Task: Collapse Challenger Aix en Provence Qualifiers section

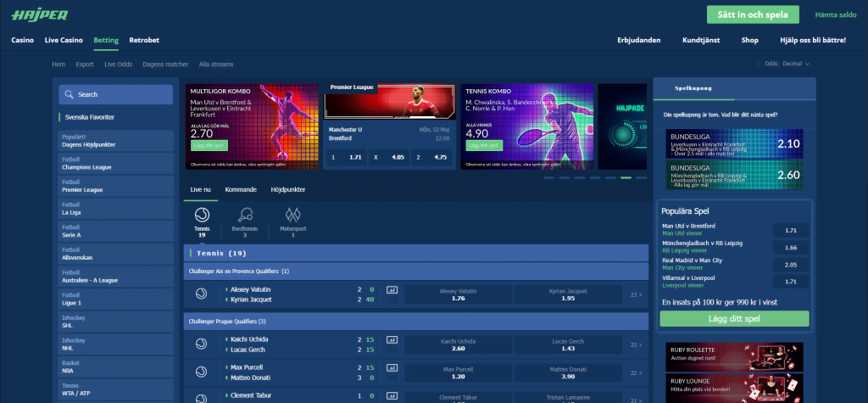Action: 415,271
